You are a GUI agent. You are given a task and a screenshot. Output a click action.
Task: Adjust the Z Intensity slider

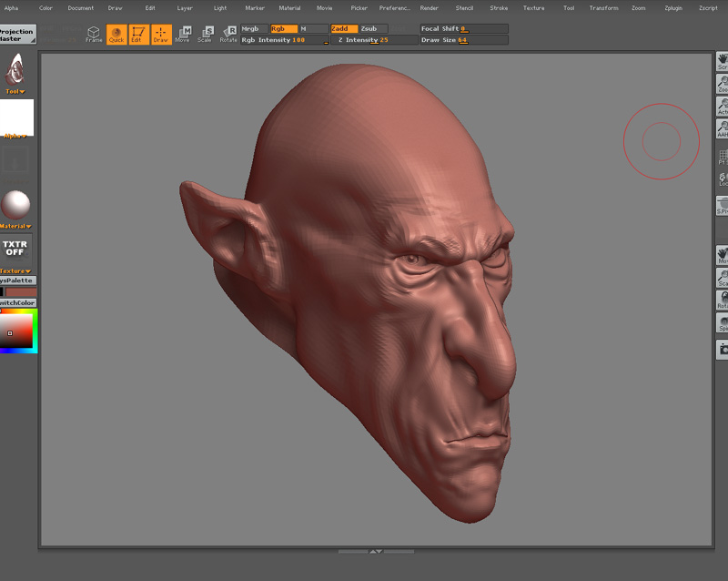tap(374, 40)
